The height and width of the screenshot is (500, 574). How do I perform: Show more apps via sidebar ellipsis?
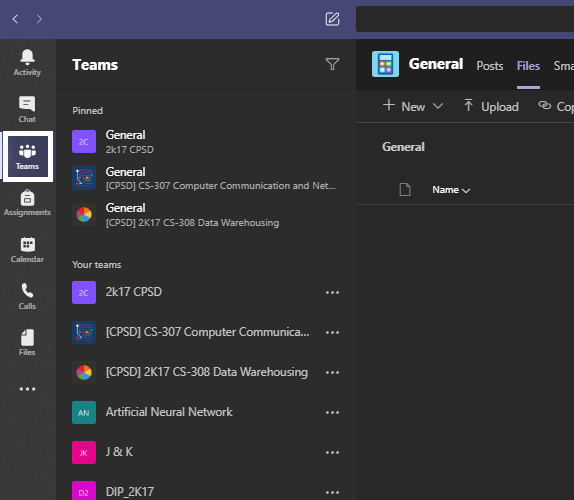point(27,389)
